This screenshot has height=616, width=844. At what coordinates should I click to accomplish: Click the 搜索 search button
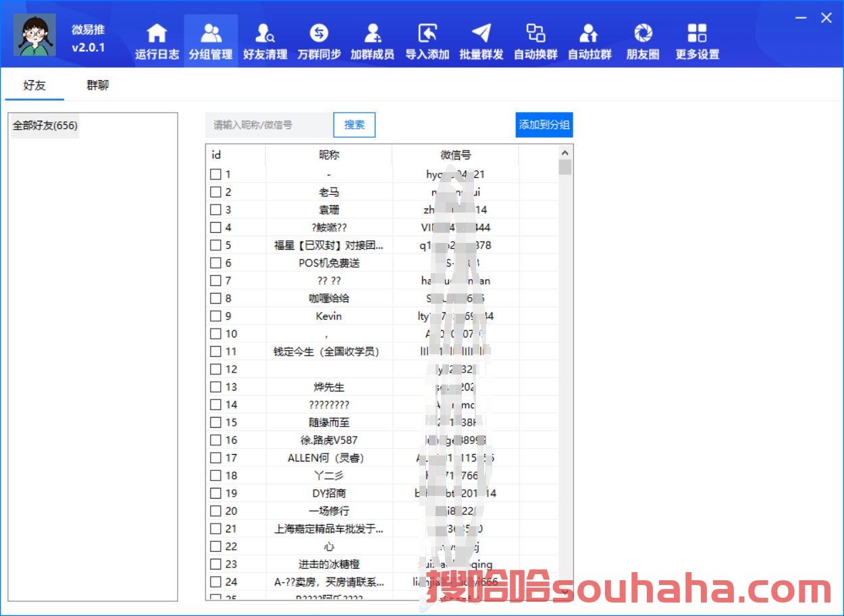(354, 125)
